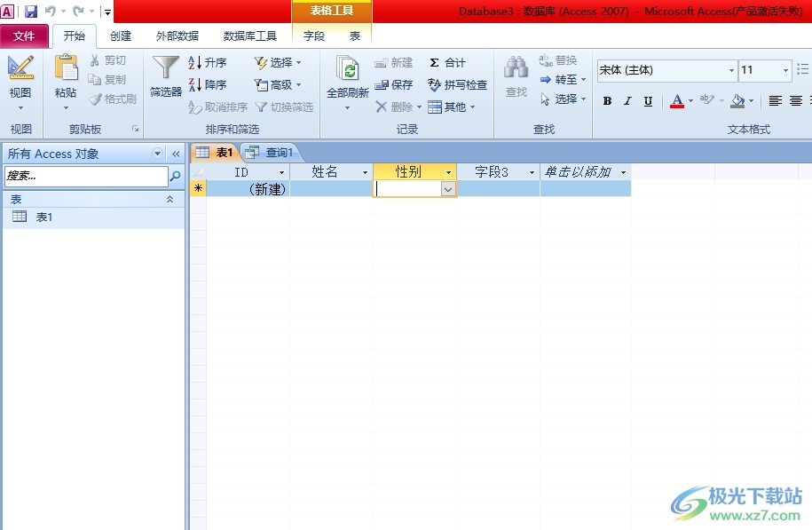Image resolution: width=812 pixels, height=530 pixels.
Task: Switch to the 查询1 document tab
Action: [272, 153]
